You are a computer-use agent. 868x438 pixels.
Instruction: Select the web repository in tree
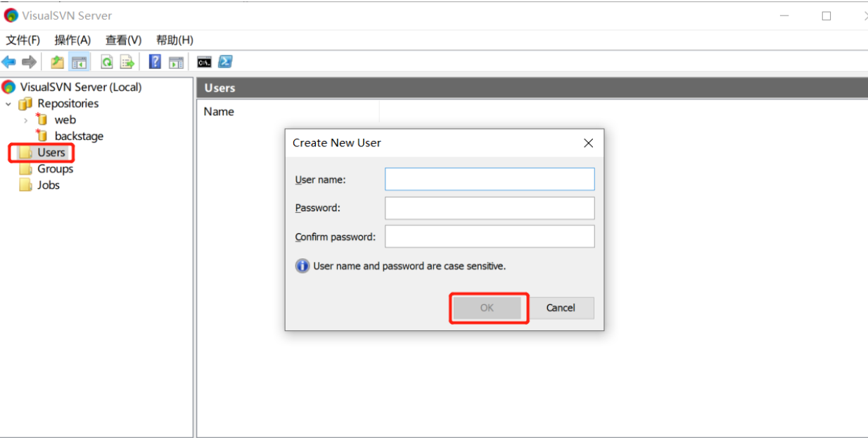[65, 120]
